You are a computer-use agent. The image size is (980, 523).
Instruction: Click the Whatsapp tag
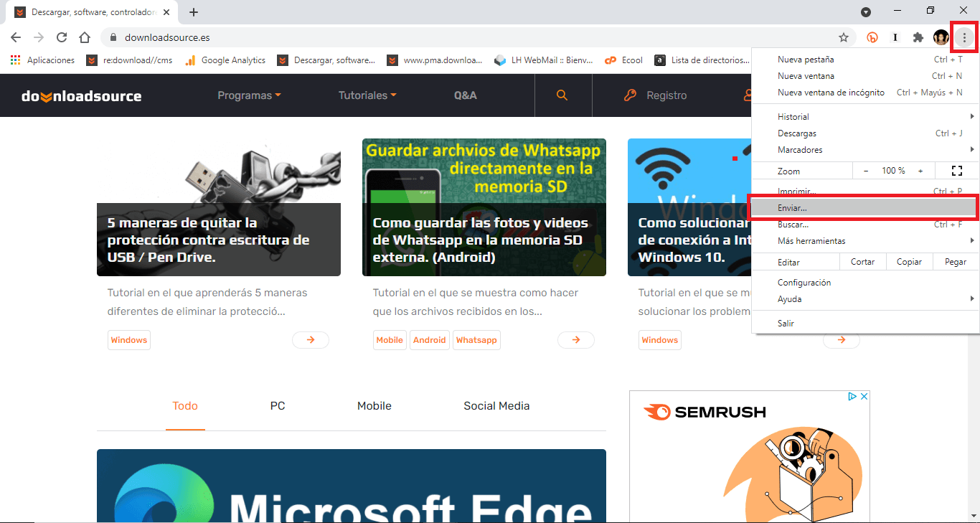coord(476,340)
